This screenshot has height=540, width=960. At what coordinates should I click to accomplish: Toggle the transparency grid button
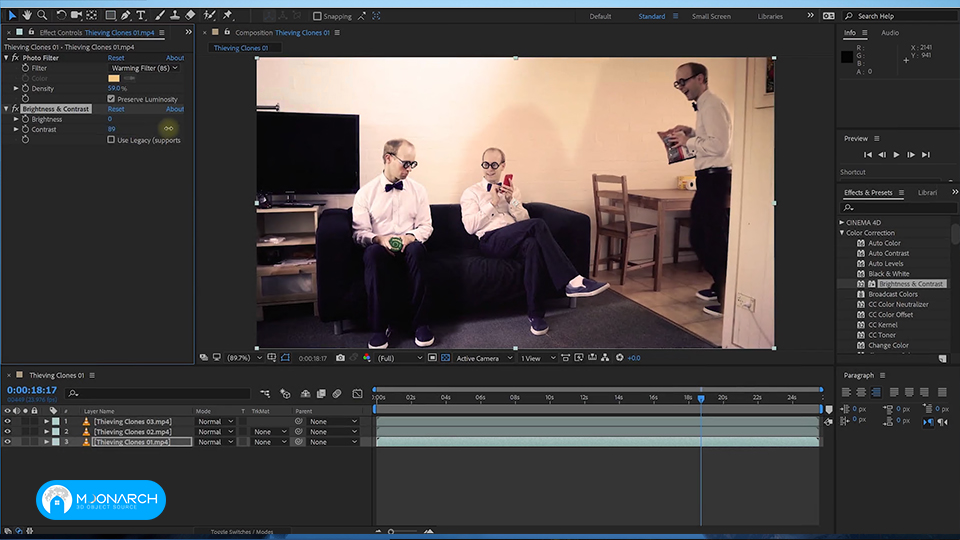pos(446,358)
